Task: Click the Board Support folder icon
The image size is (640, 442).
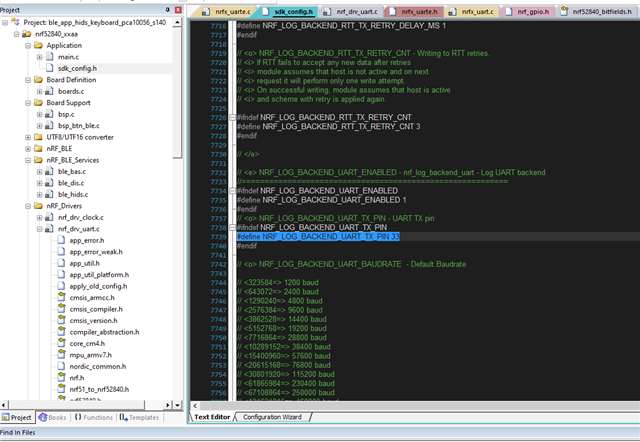Action: pyautogui.click(x=38, y=102)
